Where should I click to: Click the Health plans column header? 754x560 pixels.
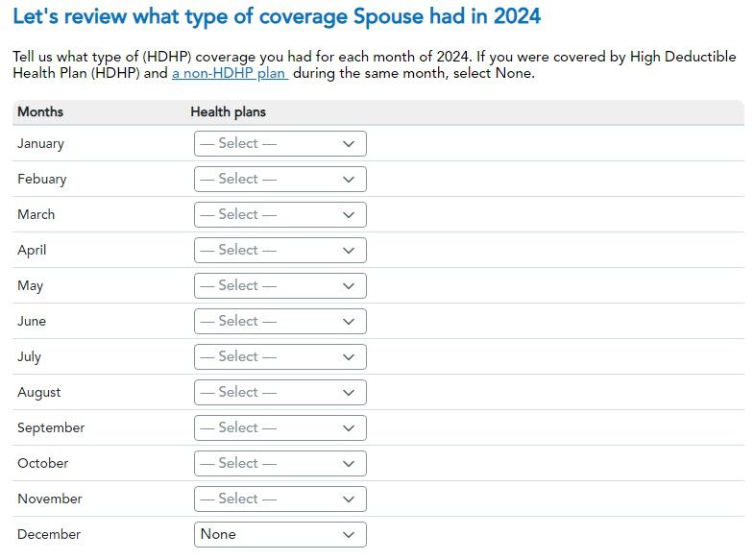228,111
